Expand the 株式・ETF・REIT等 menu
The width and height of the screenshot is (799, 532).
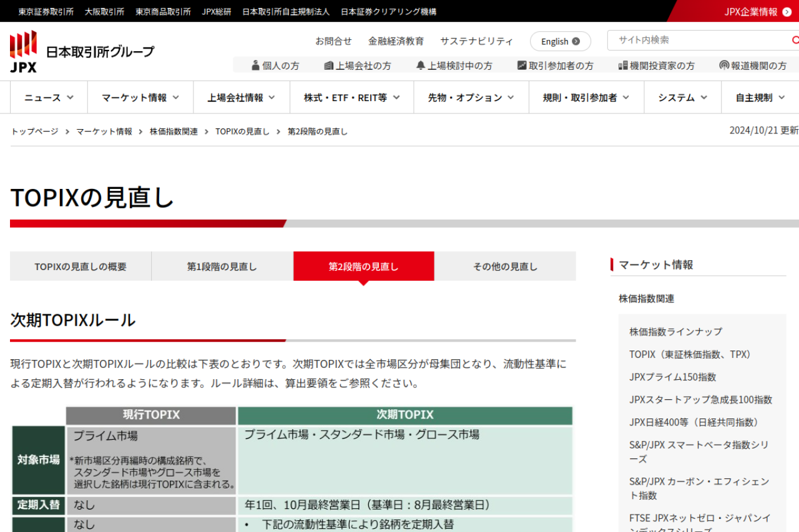click(351, 97)
